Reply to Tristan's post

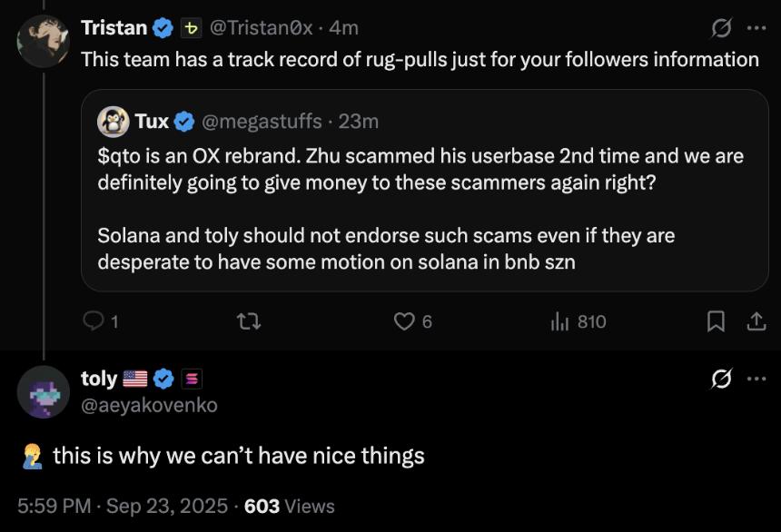[x=94, y=321]
